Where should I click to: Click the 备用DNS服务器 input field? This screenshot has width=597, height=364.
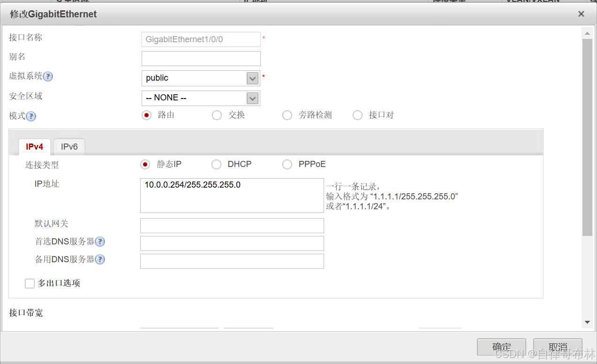tap(232, 261)
